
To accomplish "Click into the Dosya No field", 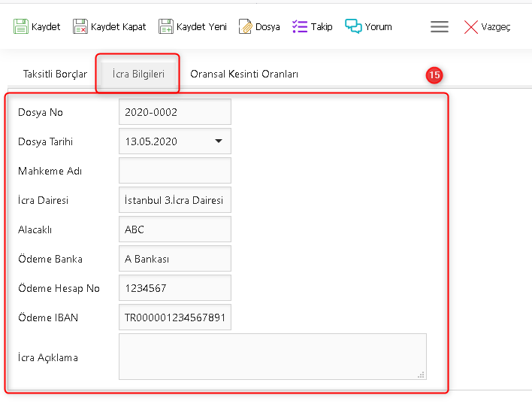I will (174, 112).
